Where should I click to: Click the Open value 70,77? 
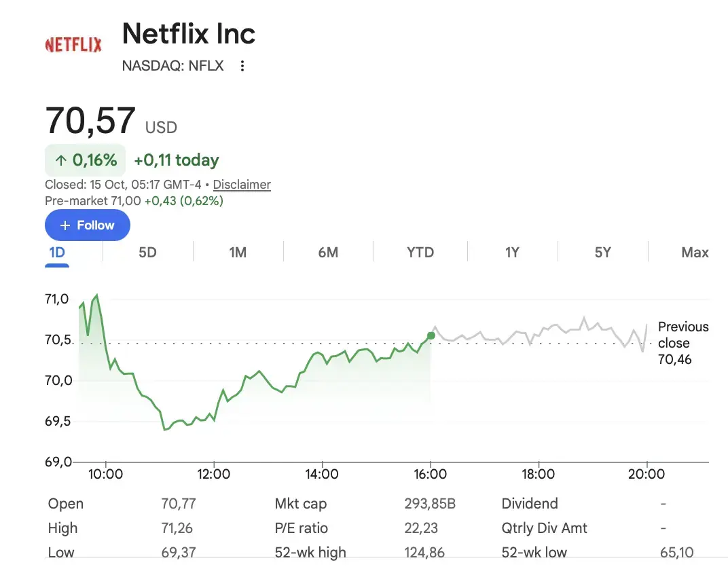179,504
